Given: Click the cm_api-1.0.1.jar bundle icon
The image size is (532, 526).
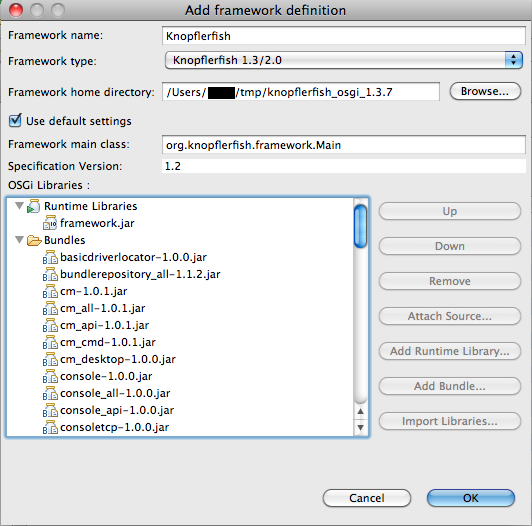Looking at the screenshot, I should (50, 325).
